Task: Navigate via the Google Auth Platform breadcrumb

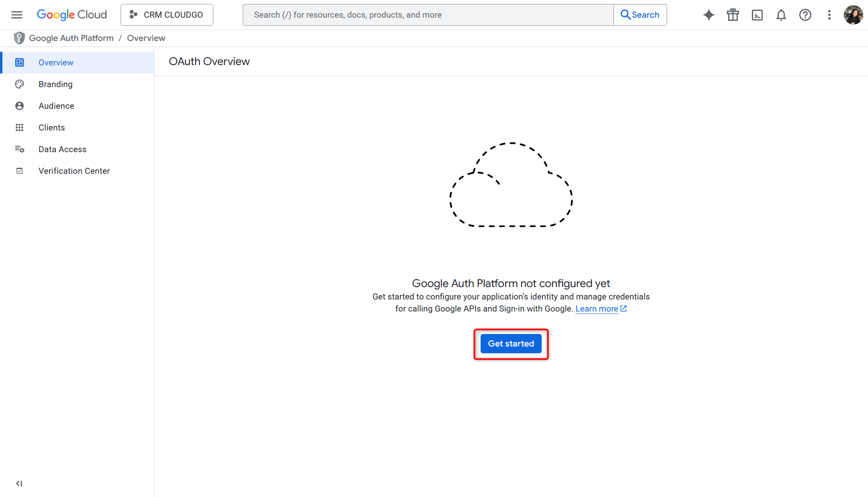Action: pos(72,38)
